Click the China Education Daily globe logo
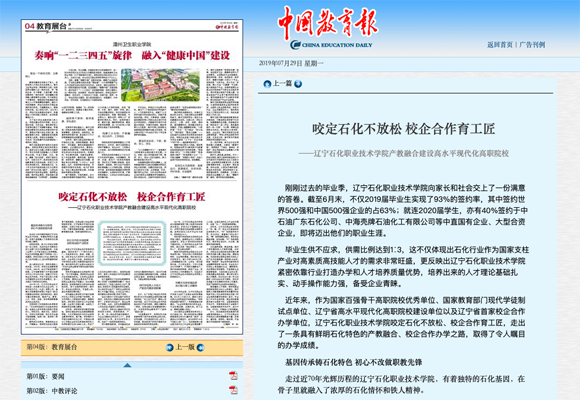Screen dimensions: 580x400 click(331, 45)
